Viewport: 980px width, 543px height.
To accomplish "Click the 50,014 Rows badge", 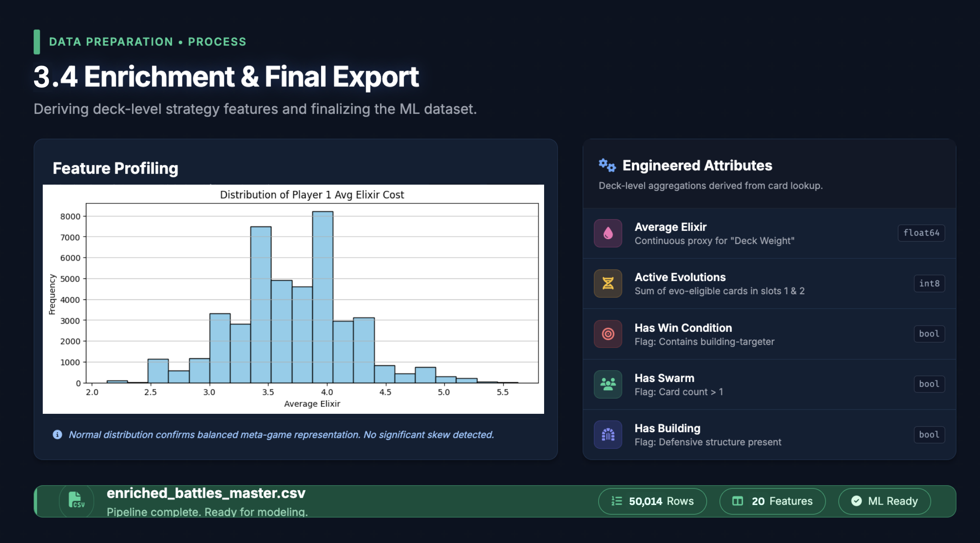I will click(652, 501).
